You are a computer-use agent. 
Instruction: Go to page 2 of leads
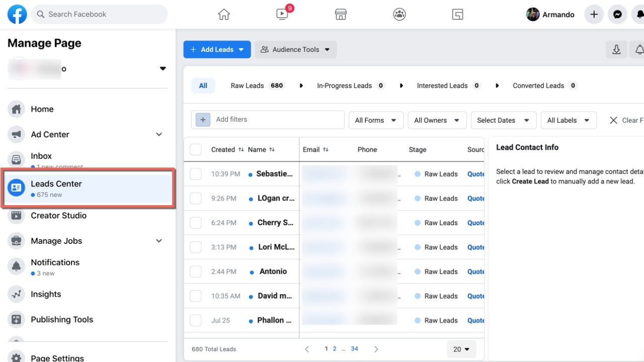pyautogui.click(x=335, y=349)
